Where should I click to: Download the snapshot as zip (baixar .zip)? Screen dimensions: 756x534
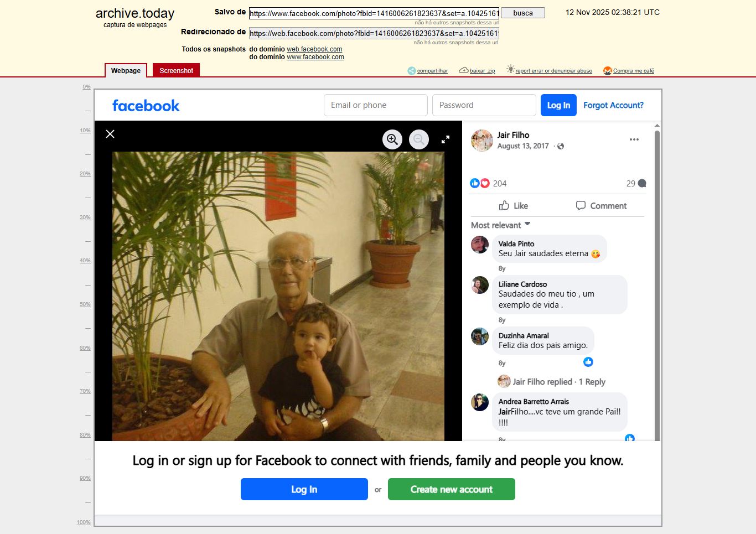coord(464,71)
